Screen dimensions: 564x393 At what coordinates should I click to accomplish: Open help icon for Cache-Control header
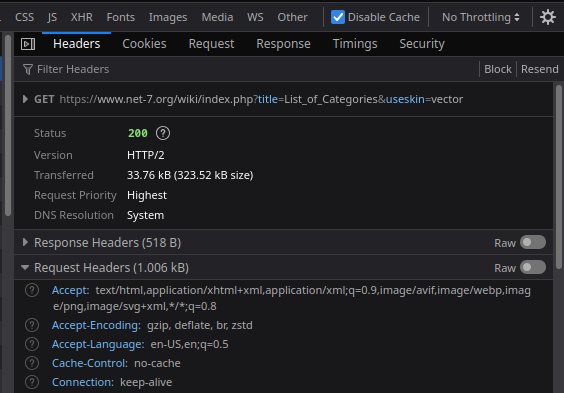(x=32, y=363)
